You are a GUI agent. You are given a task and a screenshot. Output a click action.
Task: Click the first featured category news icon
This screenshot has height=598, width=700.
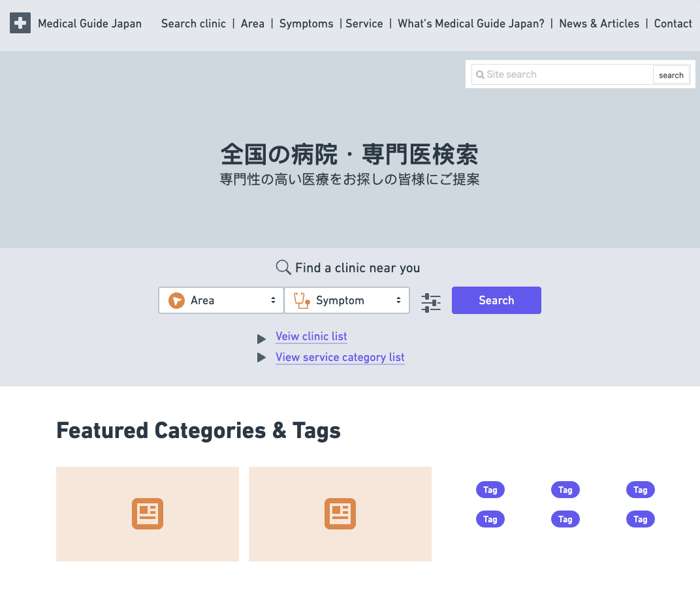click(x=148, y=514)
